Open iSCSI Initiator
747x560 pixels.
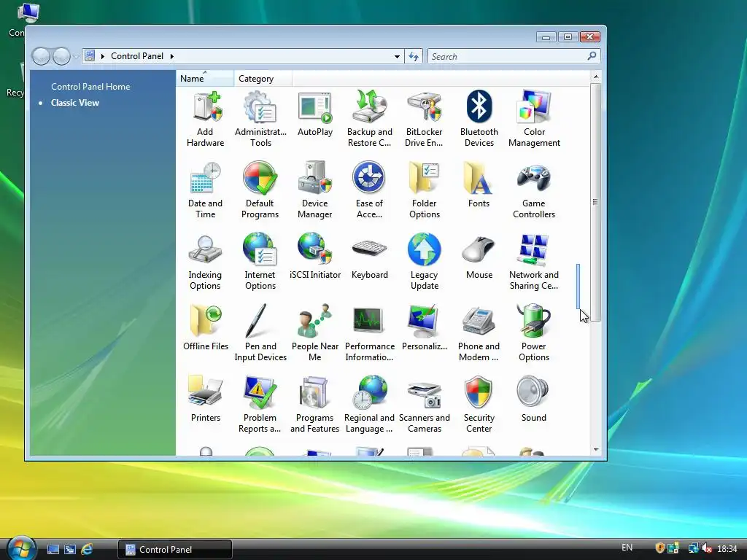(x=315, y=257)
